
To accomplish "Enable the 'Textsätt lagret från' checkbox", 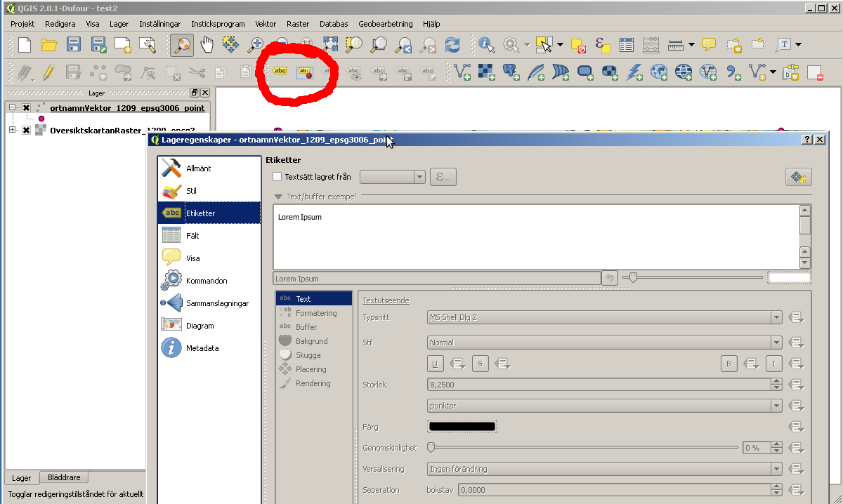I will [x=277, y=177].
